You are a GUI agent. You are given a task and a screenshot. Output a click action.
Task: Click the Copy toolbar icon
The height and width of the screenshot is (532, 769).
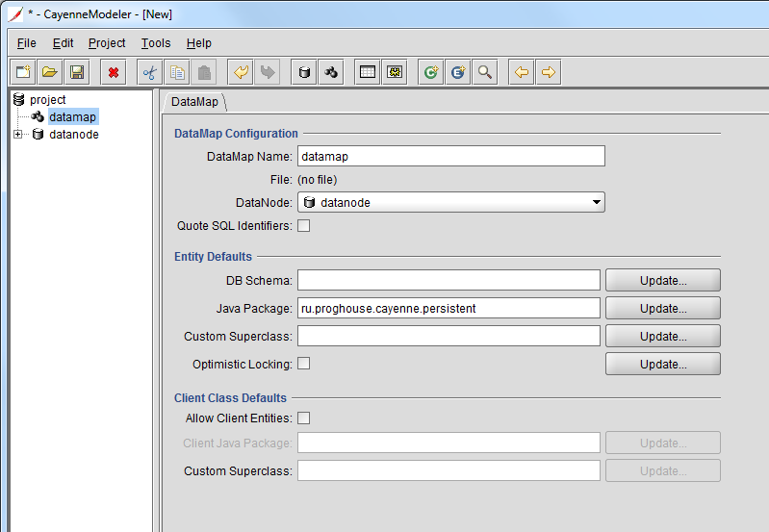click(x=177, y=72)
